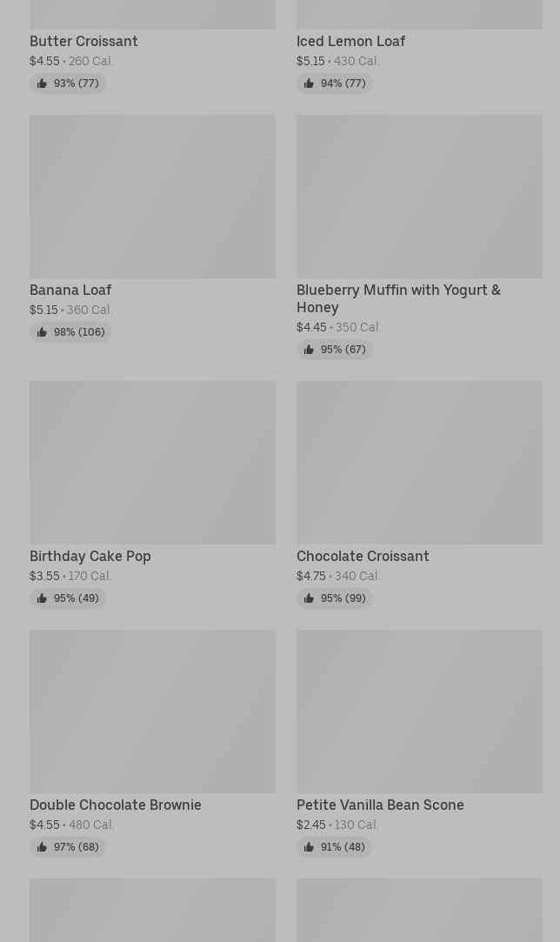Image resolution: width=560 pixels, height=942 pixels.
Task: Click the Chocolate Croissant item name
Action: pyautogui.click(x=363, y=556)
